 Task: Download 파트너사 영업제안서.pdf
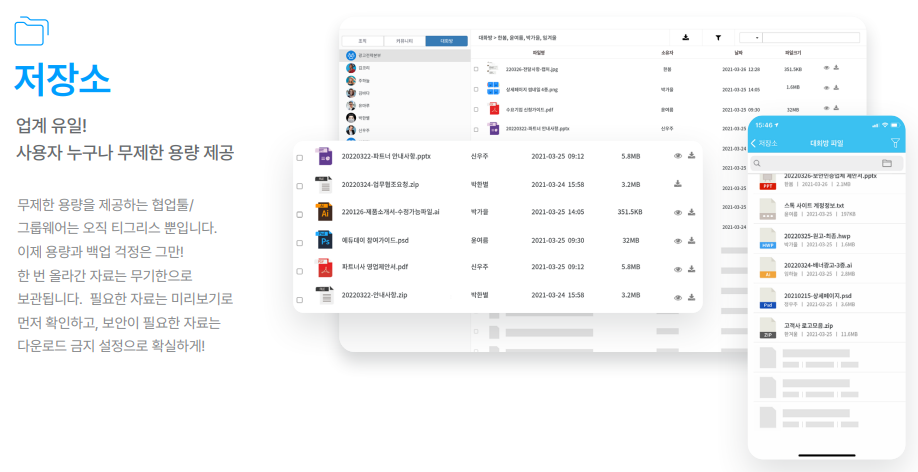[691, 269]
